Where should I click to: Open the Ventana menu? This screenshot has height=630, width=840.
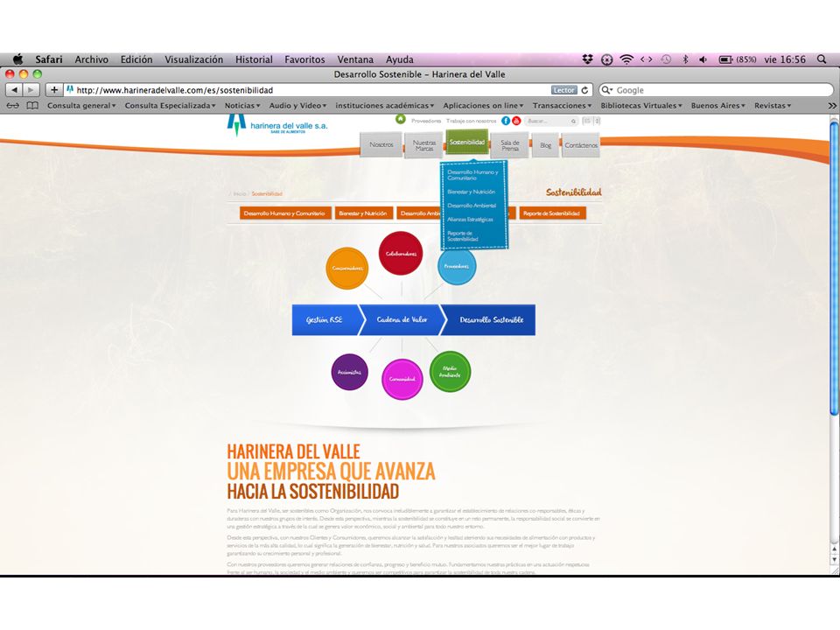pyautogui.click(x=355, y=59)
